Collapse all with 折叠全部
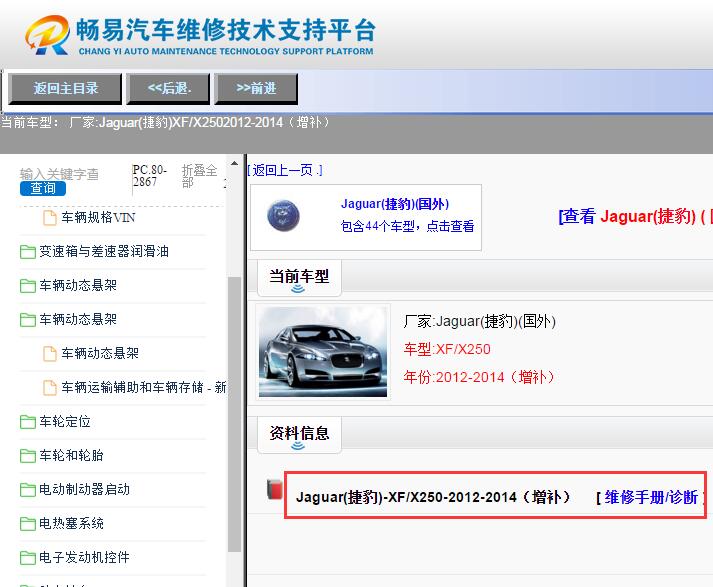Image resolution: width=713 pixels, height=587 pixels. pyautogui.click(x=199, y=176)
